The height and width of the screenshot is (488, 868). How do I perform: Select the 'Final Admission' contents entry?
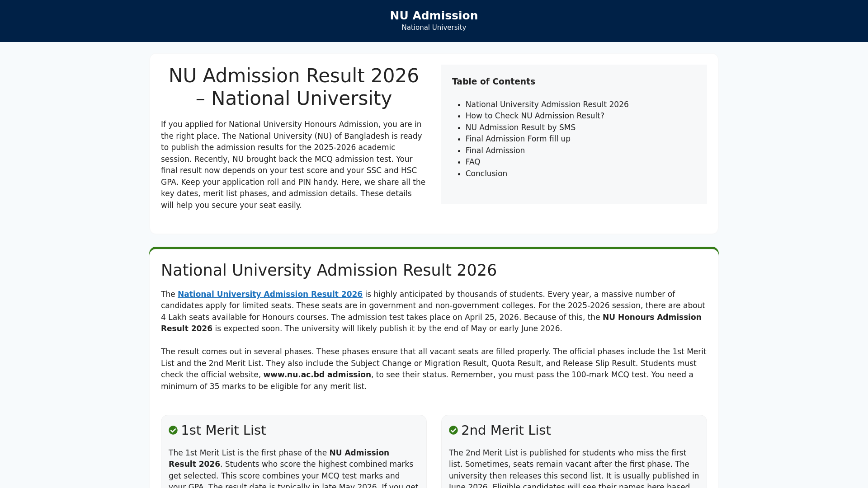coord(495,150)
